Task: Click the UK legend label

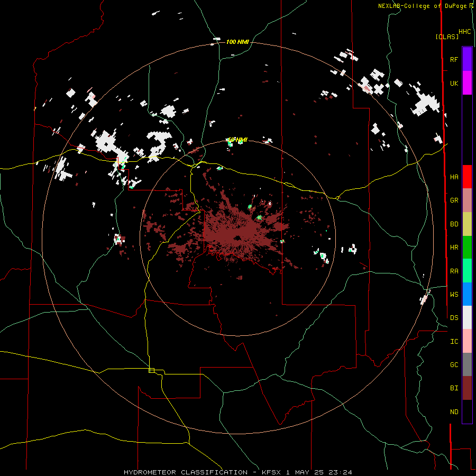Action: pos(454,83)
